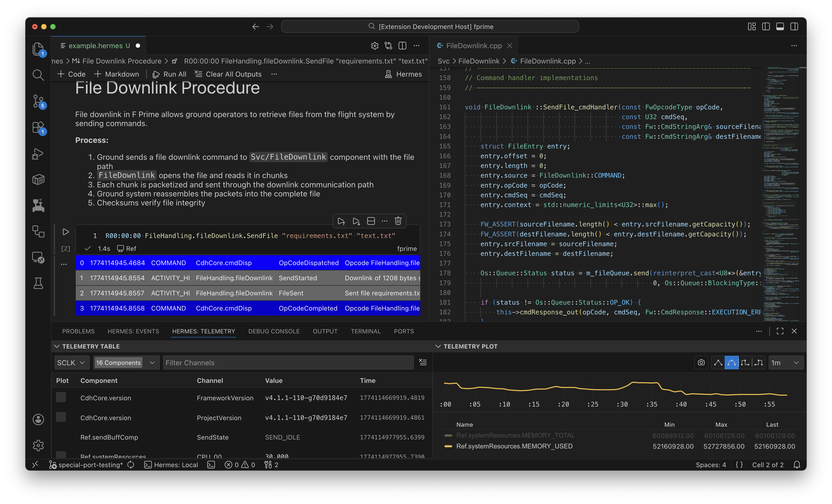The height and width of the screenshot is (504, 832).
Task: Open the 1m time range dropdown
Action: (785, 362)
